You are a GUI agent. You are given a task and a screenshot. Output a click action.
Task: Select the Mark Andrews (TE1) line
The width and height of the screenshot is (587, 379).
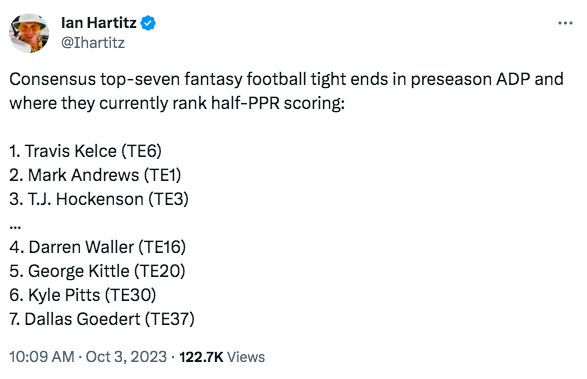[x=95, y=175]
